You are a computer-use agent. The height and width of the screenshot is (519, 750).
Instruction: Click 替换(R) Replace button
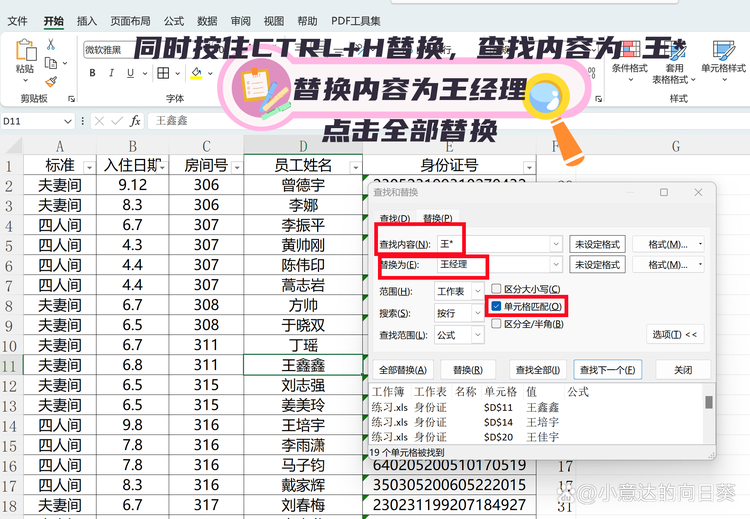(468, 370)
